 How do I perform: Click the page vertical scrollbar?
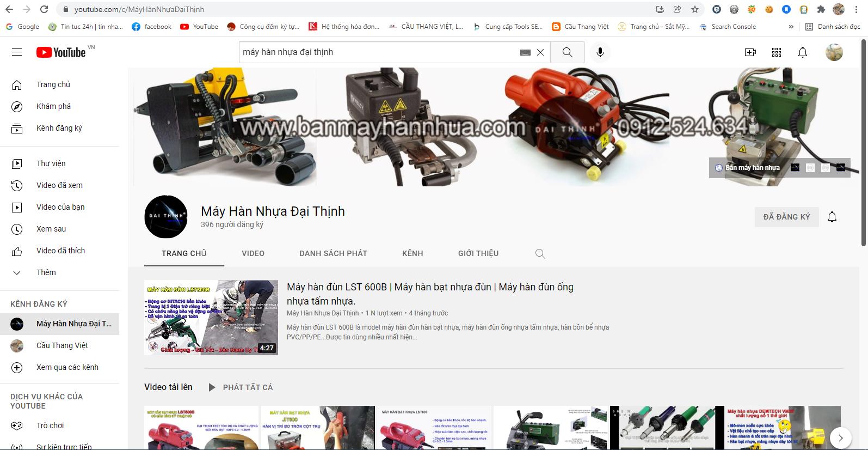pyautogui.click(x=864, y=143)
